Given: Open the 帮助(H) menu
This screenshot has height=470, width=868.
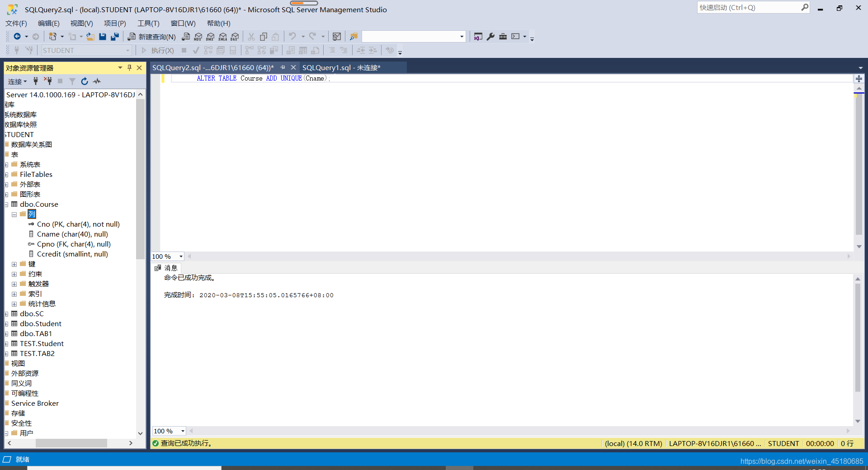Looking at the screenshot, I should point(218,23).
